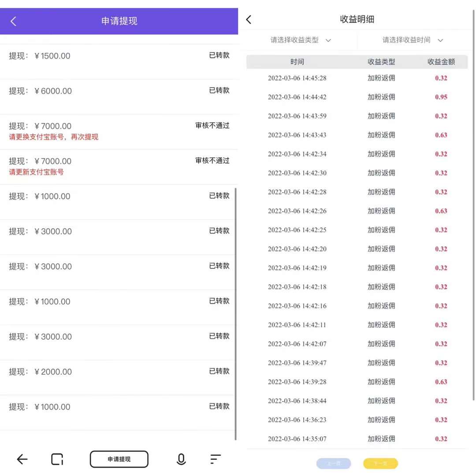Tap the back arrow in 申请提现 header

coord(13,21)
